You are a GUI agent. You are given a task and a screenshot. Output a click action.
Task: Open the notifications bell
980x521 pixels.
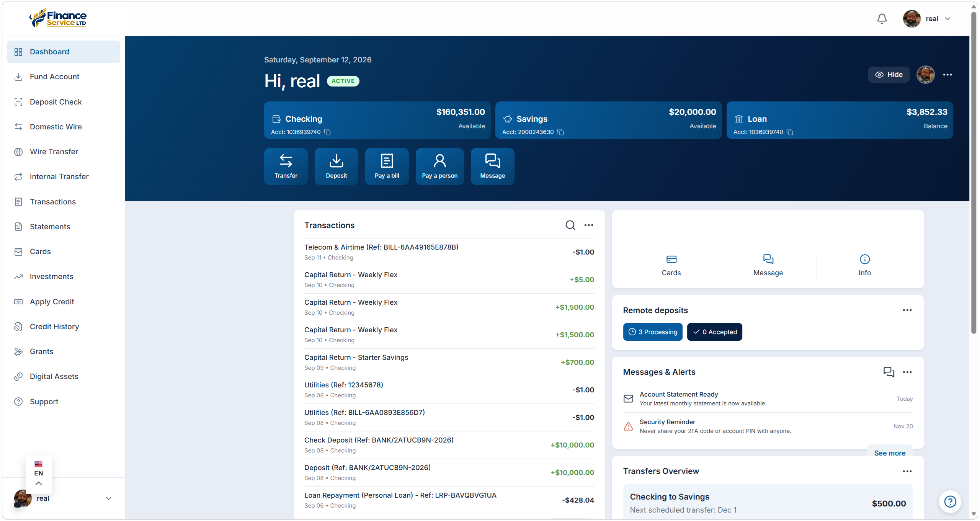[x=882, y=18]
